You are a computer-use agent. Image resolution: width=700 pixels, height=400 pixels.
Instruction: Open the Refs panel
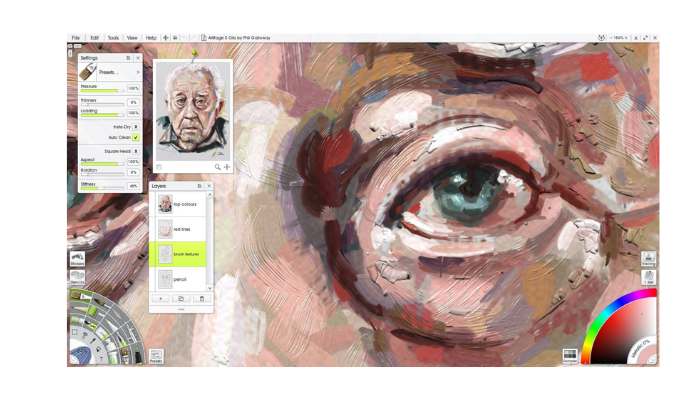pos(648,278)
